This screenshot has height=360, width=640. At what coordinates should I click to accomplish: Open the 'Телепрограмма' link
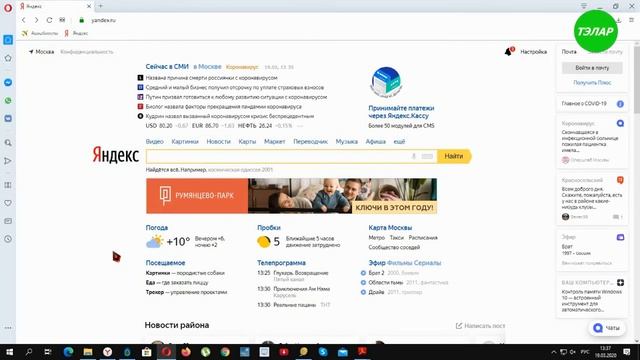(281, 263)
